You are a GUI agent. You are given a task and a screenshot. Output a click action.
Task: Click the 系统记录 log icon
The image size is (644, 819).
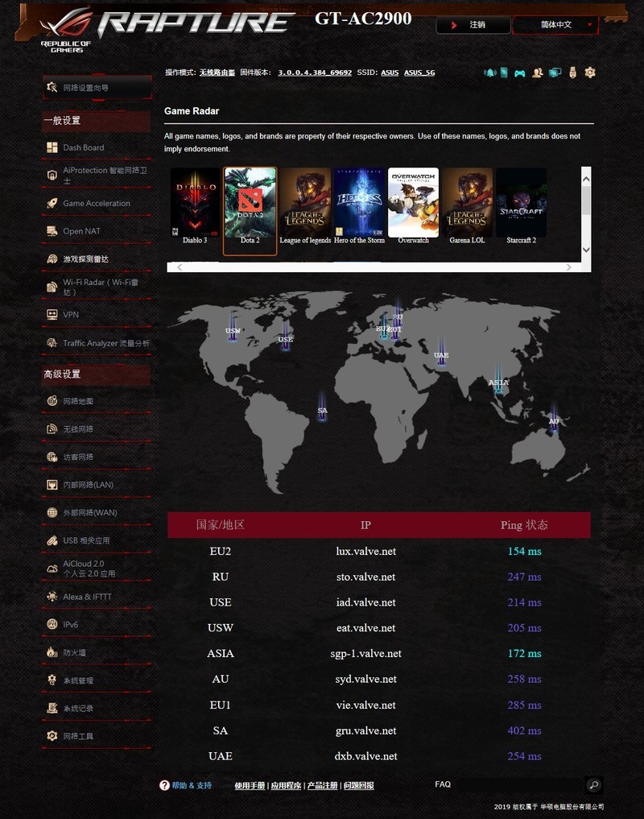pyautogui.click(x=52, y=708)
